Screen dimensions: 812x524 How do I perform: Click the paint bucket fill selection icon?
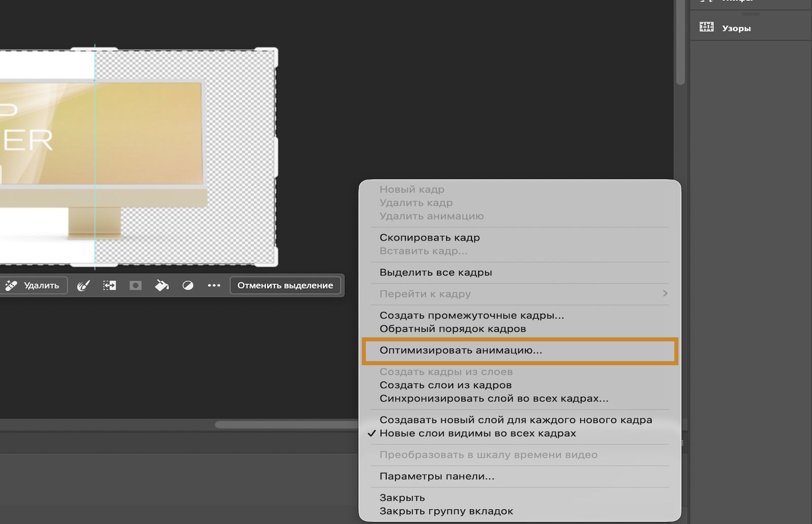click(161, 286)
